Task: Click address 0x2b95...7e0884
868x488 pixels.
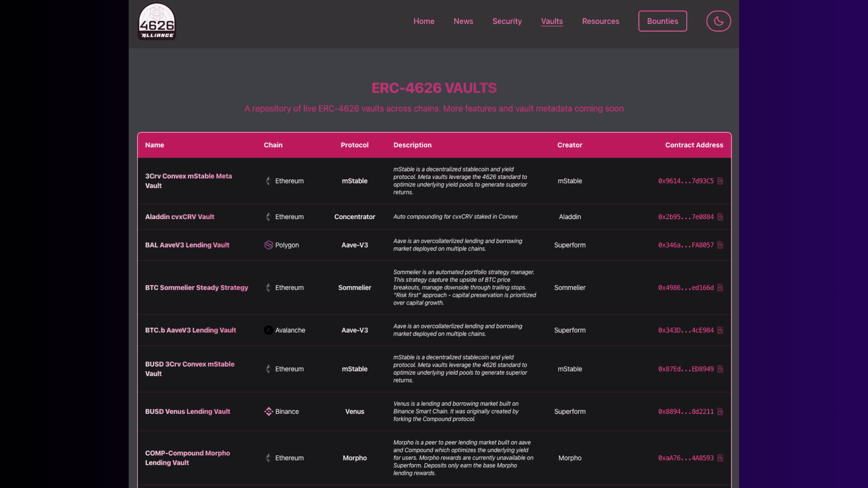Action: pyautogui.click(x=686, y=217)
